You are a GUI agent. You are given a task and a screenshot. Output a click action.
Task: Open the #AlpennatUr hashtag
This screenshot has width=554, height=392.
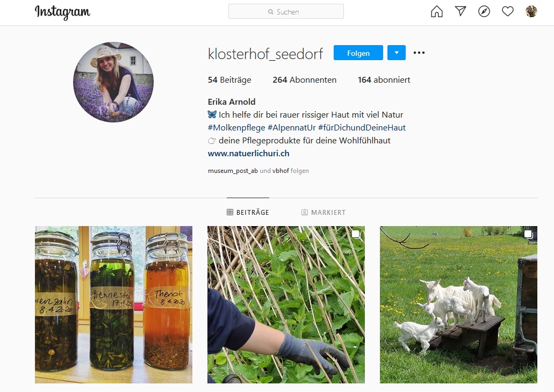click(291, 127)
